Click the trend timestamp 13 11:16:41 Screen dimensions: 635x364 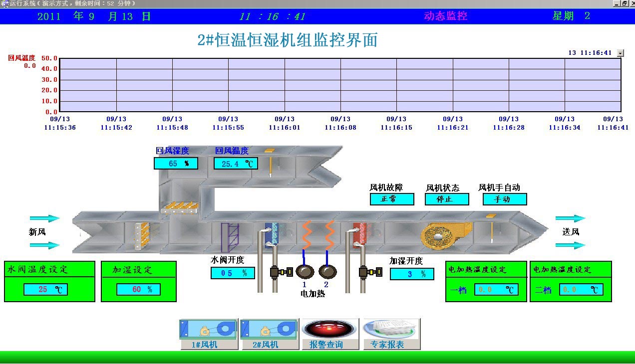tap(590, 53)
